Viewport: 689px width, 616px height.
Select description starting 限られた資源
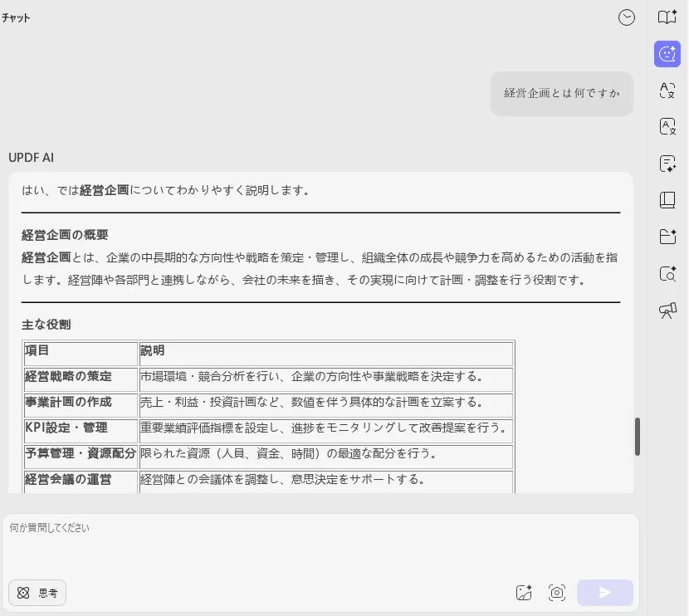[326, 456]
